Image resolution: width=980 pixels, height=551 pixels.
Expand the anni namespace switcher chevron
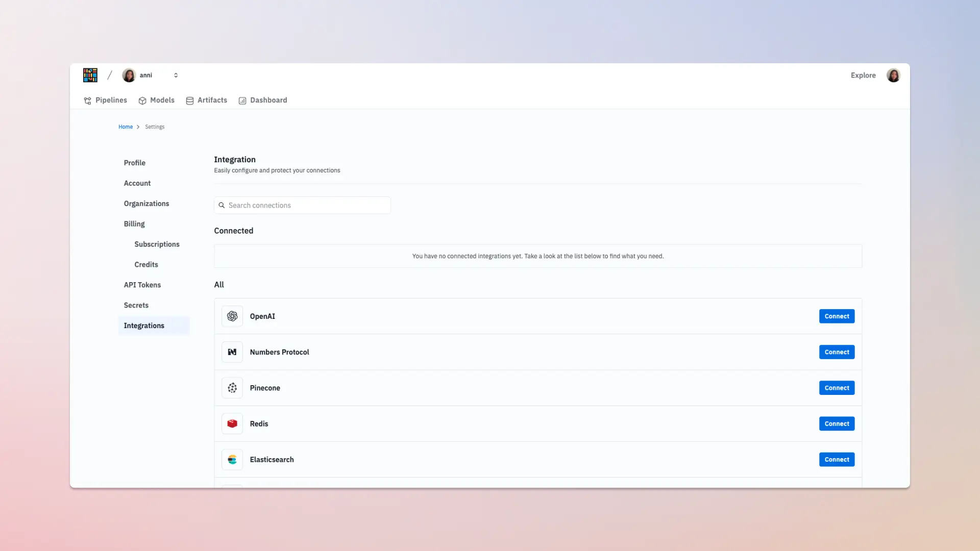pos(176,75)
